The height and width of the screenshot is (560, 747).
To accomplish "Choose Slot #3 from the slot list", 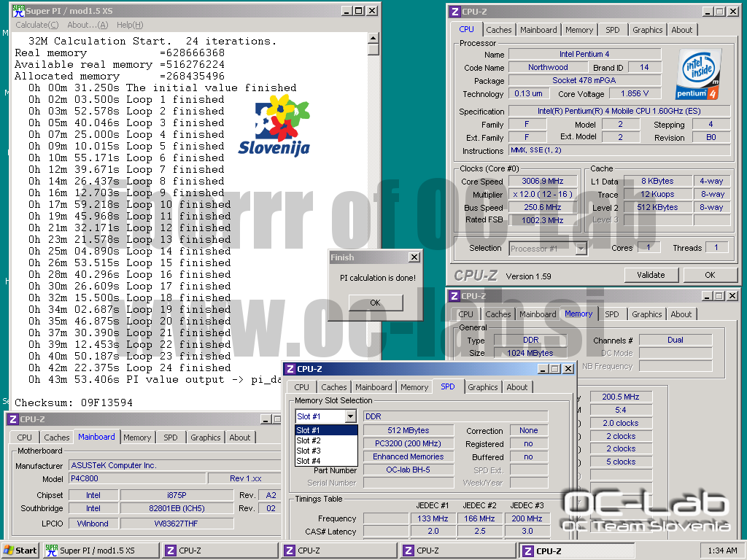I will coord(326,451).
